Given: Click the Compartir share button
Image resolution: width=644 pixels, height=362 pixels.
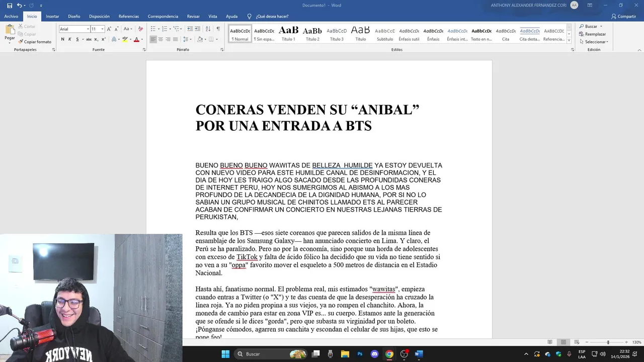Looking at the screenshot, I should tap(623, 16).
